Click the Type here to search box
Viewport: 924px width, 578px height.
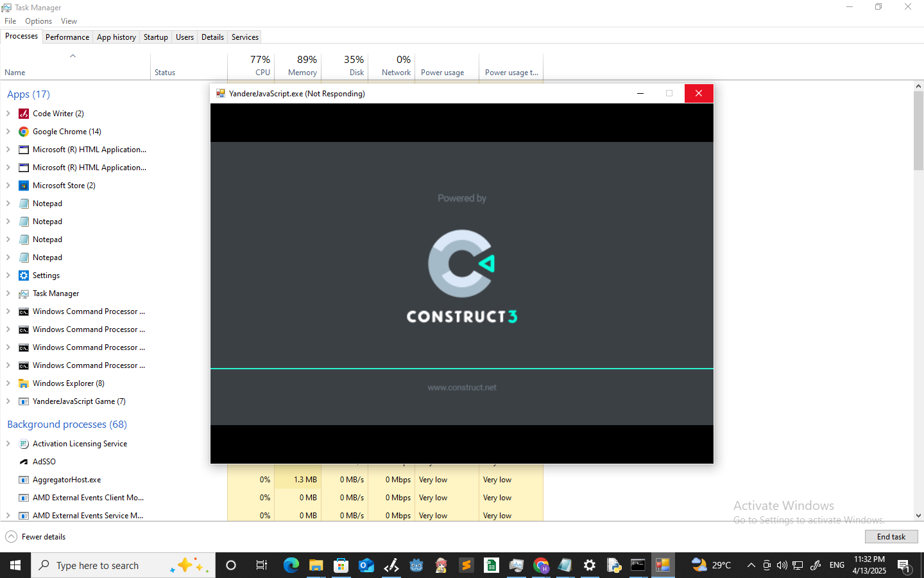coord(123,565)
